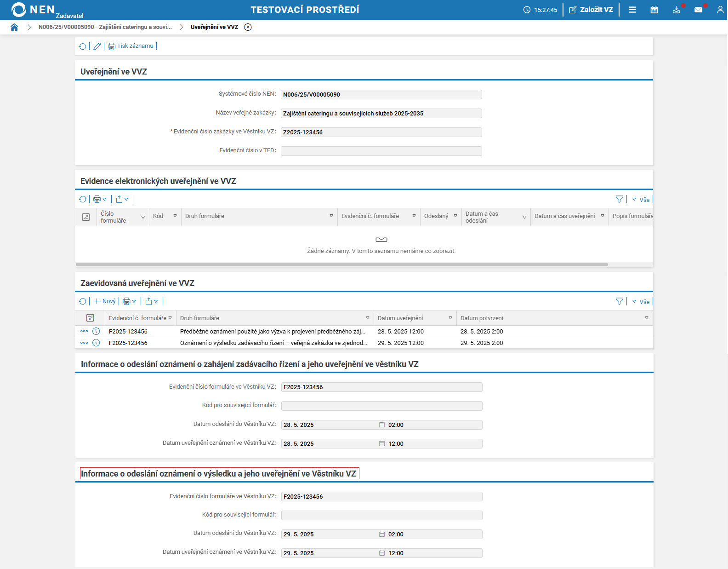Open column settings in Zaevidovaná uveřejnění table
This screenshot has height=569, width=728.
[90, 318]
